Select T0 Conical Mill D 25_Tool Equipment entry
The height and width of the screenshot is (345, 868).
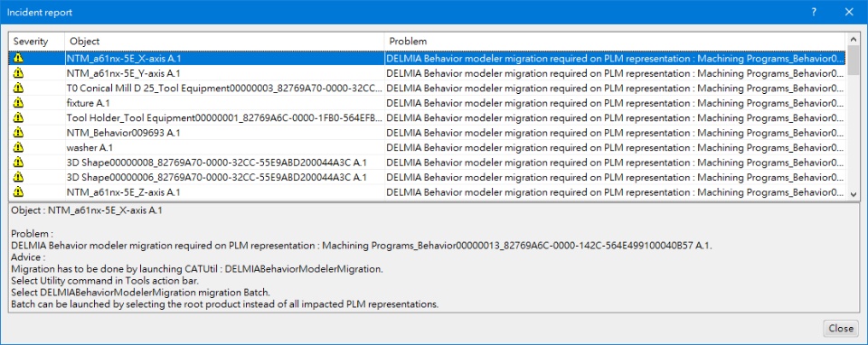pyautogui.click(x=224, y=88)
